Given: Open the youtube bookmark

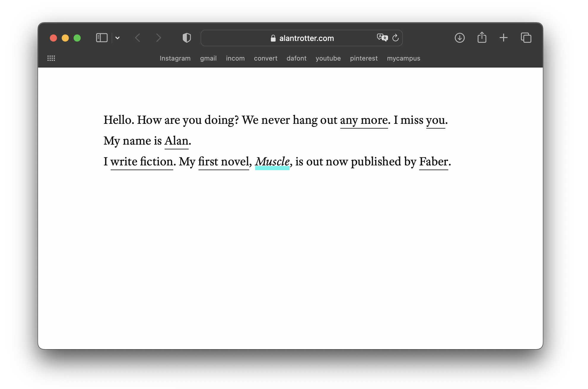Looking at the screenshot, I should pyautogui.click(x=328, y=58).
